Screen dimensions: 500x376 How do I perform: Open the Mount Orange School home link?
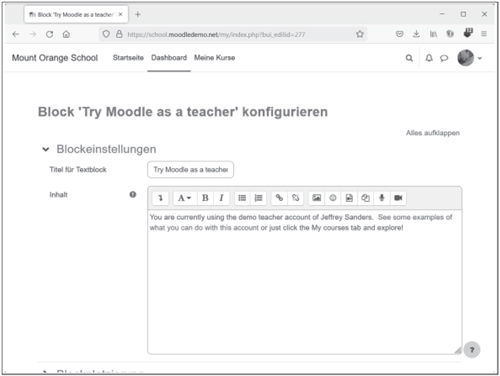(55, 58)
